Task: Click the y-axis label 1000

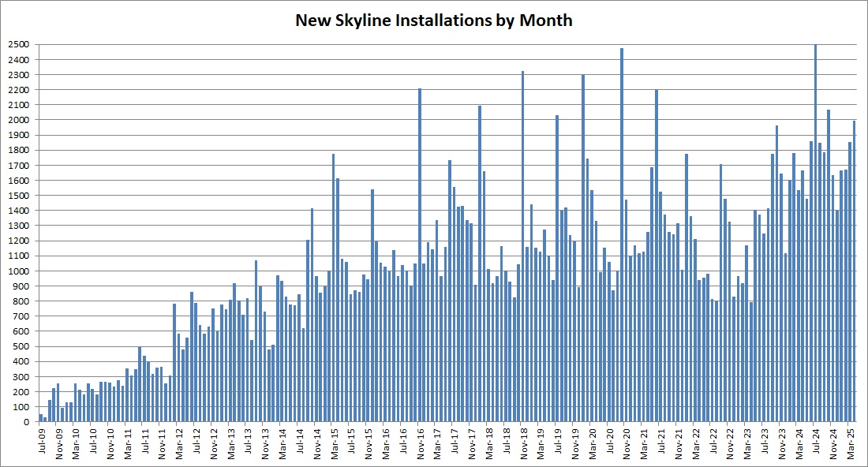Action: pos(19,271)
